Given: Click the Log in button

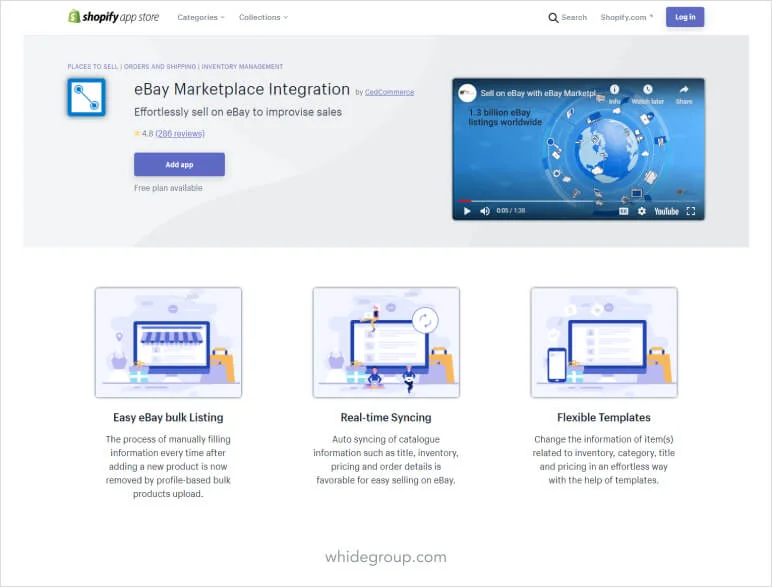Looking at the screenshot, I should pos(685,17).
